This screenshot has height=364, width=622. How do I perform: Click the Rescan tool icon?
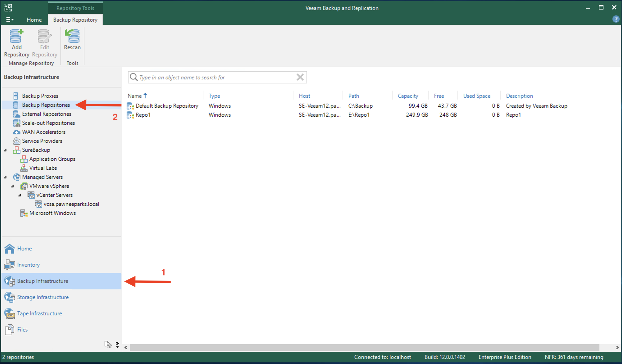pyautogui.click(x=72, y=36)
